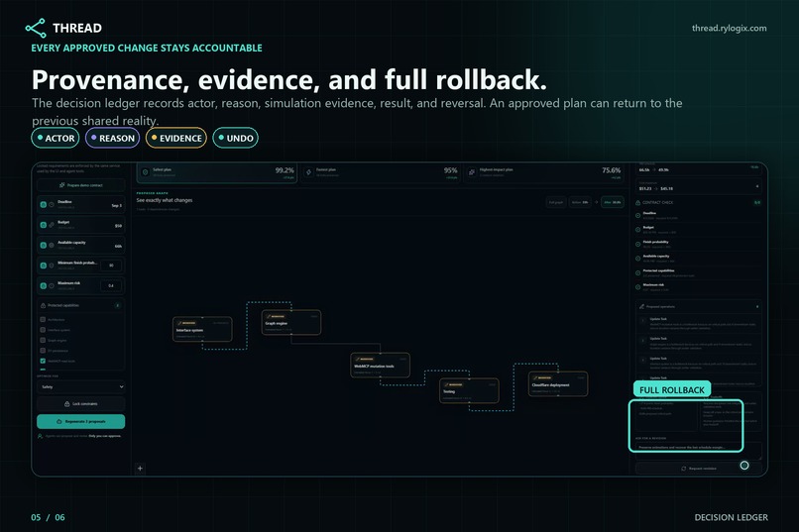
Task: Select the Highest-impact plan tab
Action: [543, 172]
